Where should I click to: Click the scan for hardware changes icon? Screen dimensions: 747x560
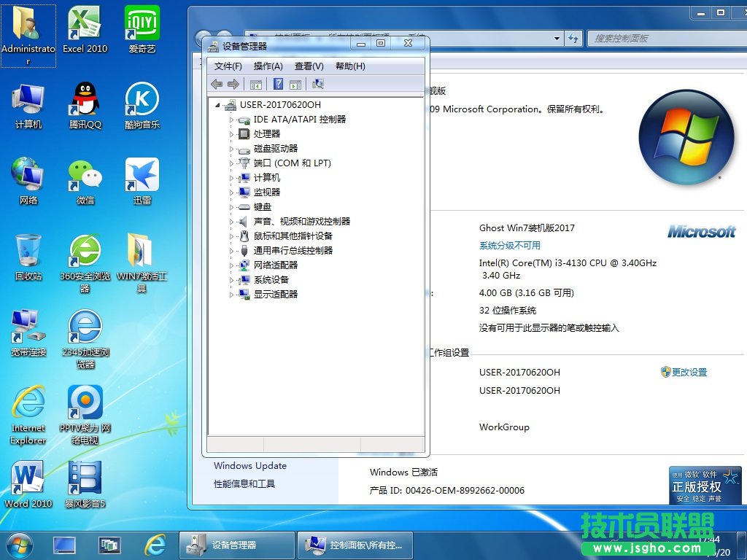pos(317,85)
